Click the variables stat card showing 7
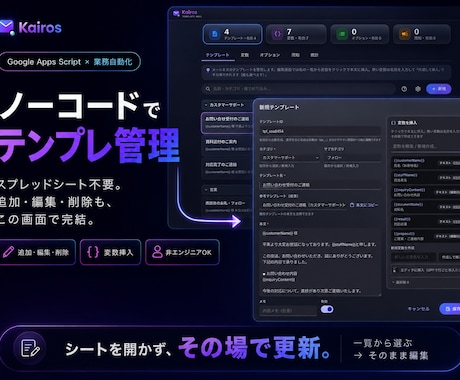 (x=296, y=34)
